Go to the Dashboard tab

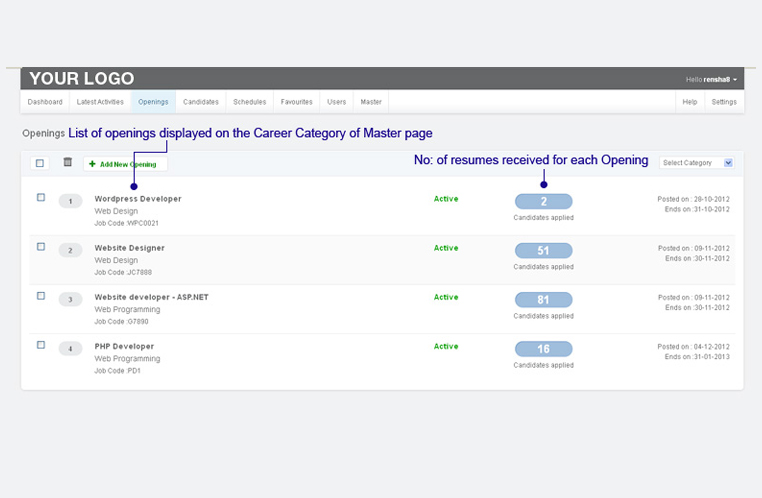tap(45, 102)
